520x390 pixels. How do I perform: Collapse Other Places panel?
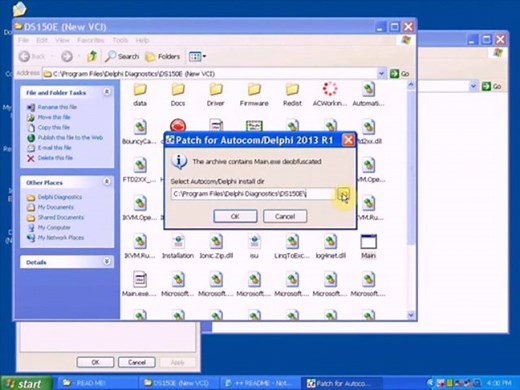(x=107, y=182)
